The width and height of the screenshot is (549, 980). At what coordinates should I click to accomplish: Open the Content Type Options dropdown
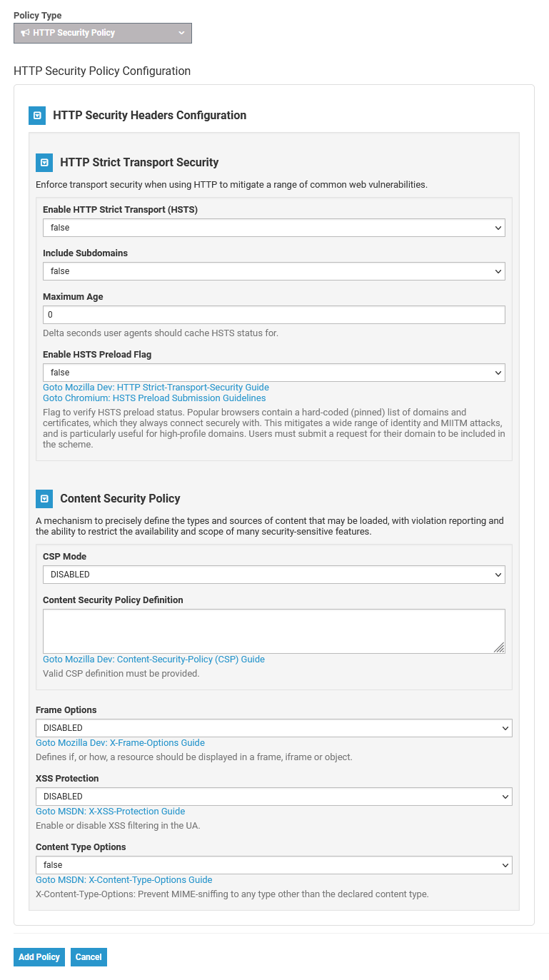(x=273, y=865)
